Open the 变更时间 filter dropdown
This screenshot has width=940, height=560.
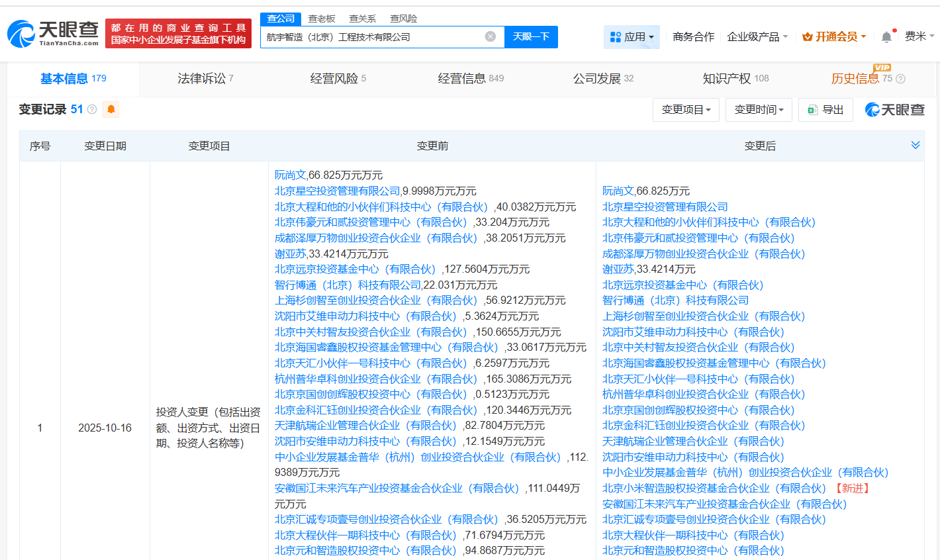point(759,109)
